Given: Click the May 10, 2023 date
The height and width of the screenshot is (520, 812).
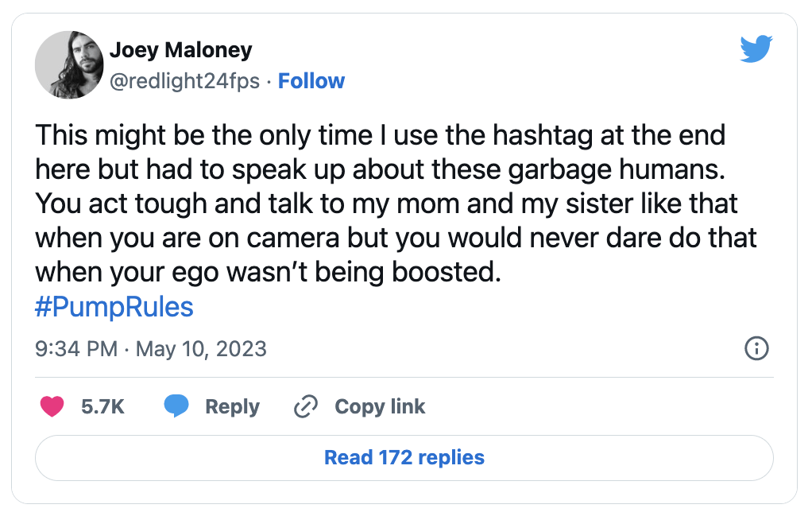Looking at the screenshot, I should [201, 348].
